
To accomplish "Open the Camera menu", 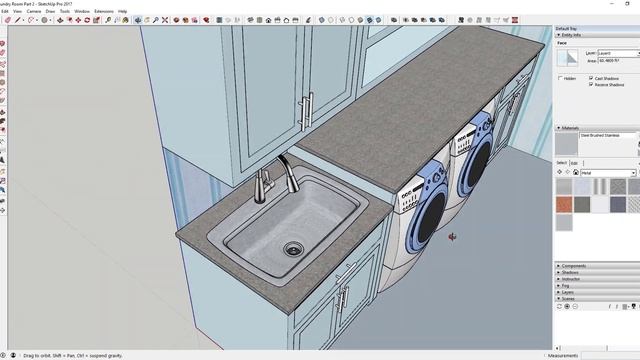I will click(x=34, y=11).
